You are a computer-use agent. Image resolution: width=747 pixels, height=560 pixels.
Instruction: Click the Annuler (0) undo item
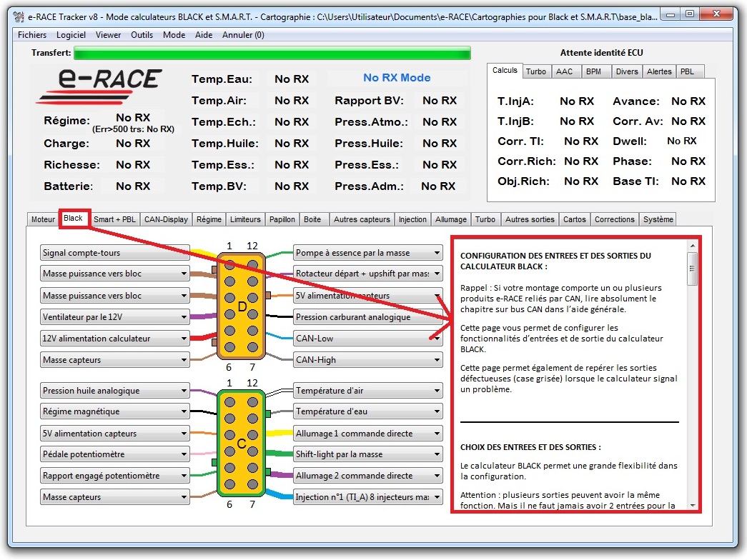point(243,35)
